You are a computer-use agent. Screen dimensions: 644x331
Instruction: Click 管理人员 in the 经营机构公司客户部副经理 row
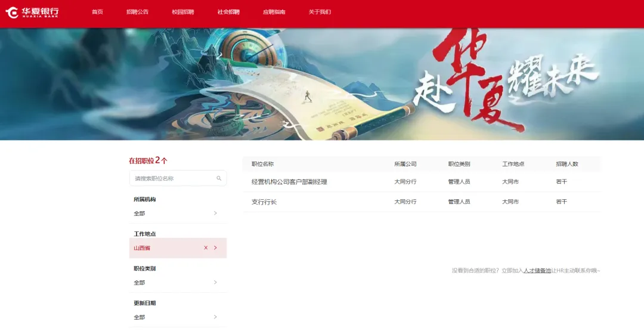pos(459,181)
